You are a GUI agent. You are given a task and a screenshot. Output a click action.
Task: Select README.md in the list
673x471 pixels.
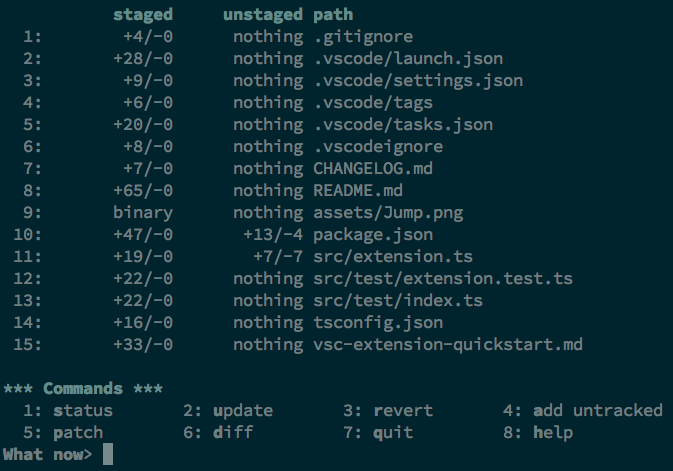[x=358, y=191]
